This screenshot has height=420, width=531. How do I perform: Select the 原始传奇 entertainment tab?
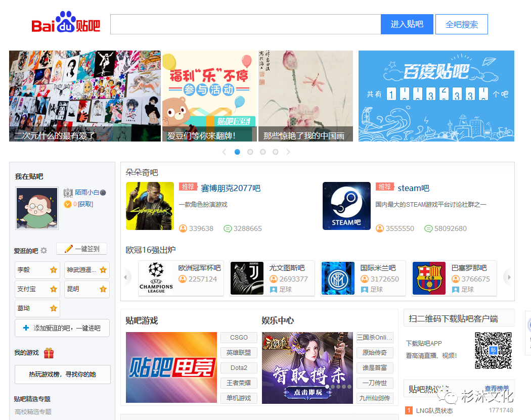(375, 353)
